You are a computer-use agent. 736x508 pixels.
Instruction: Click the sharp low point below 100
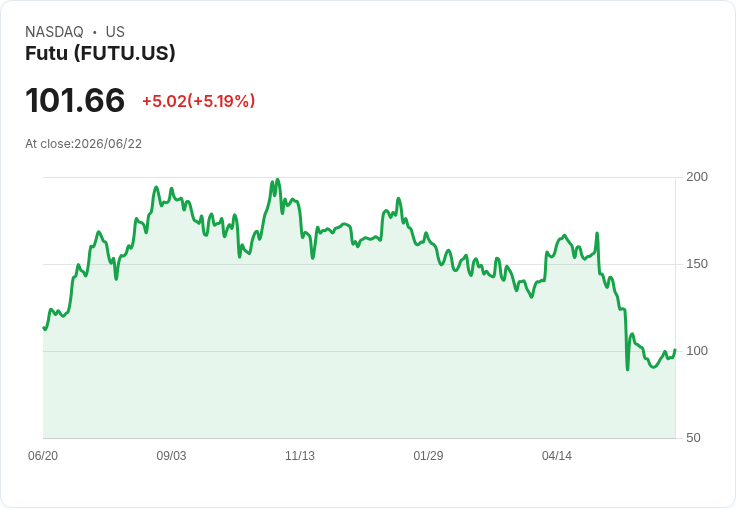(x=628, y=369)
